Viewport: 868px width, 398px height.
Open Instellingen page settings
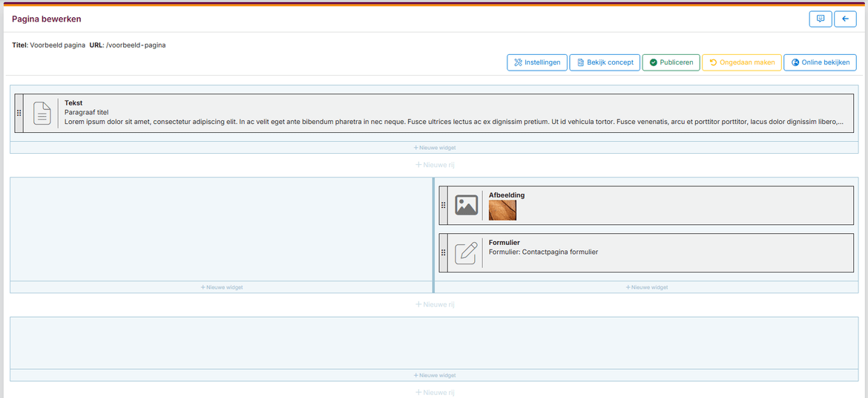[537, 62]
